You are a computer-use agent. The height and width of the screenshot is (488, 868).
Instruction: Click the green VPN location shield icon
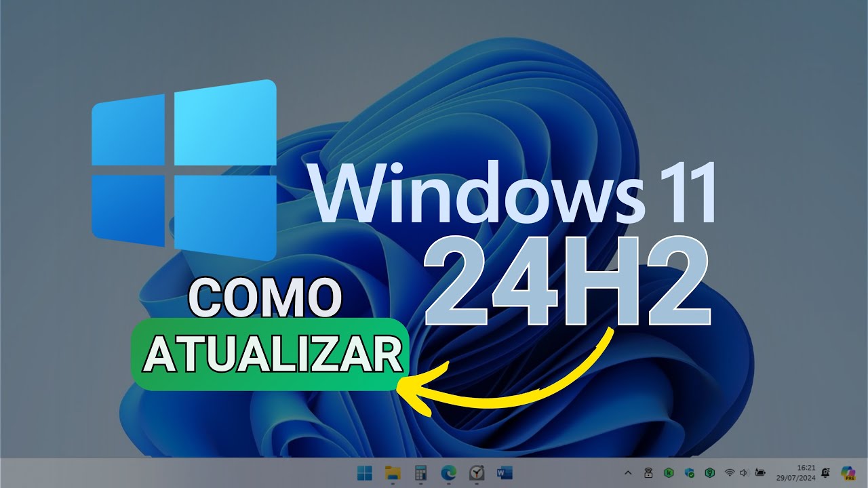(x=710, y=472)
